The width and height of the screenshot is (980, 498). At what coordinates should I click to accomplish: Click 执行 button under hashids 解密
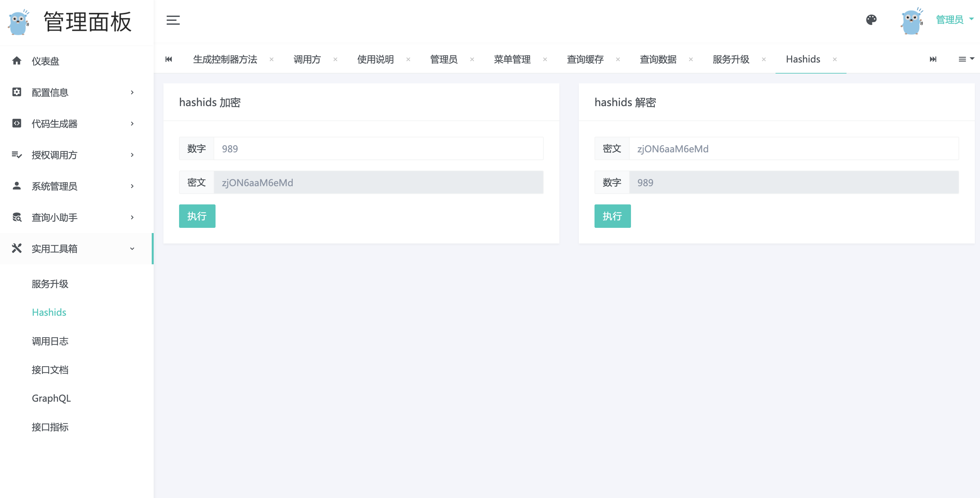pos(612,216)
